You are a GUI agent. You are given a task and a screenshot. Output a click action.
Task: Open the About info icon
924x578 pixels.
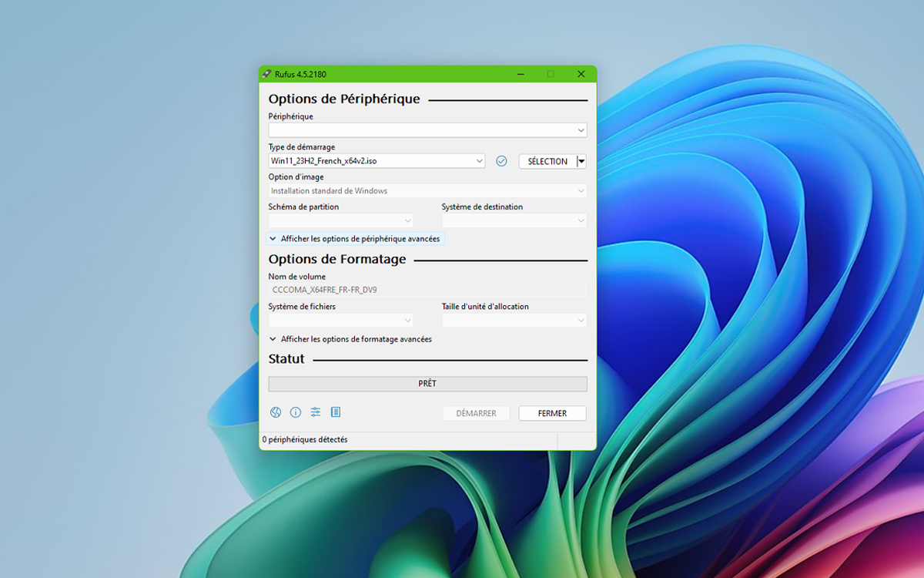point(296,412)
